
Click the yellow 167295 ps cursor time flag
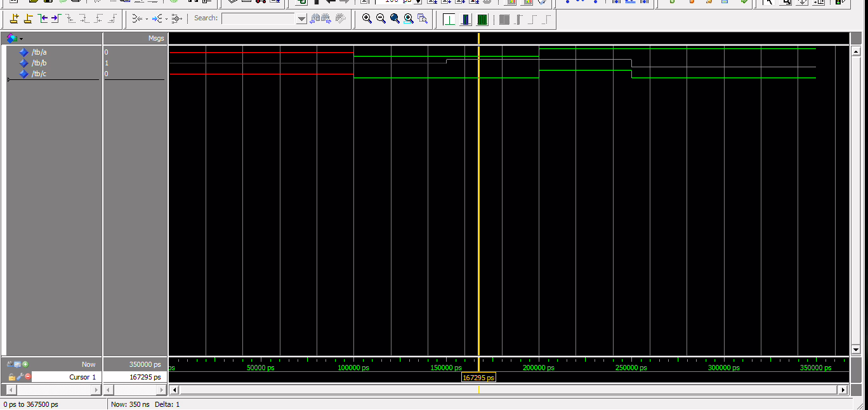(x=478, y=378)
